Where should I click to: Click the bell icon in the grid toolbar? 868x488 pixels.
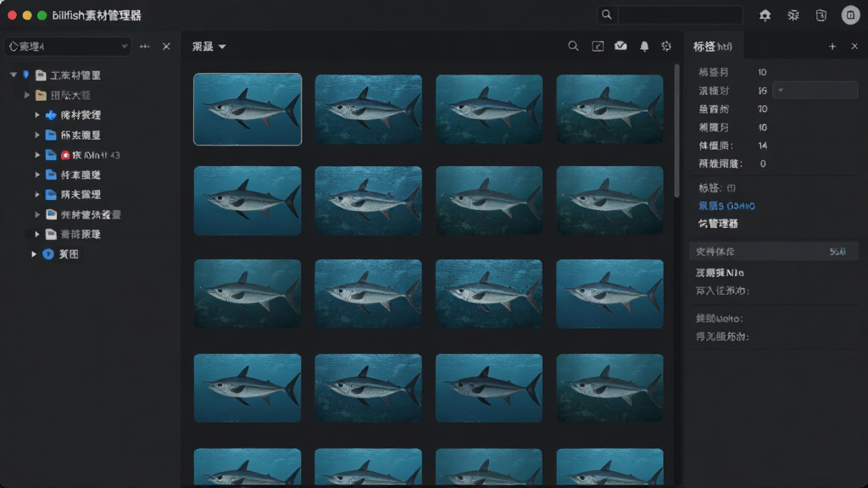coord(644,47)
